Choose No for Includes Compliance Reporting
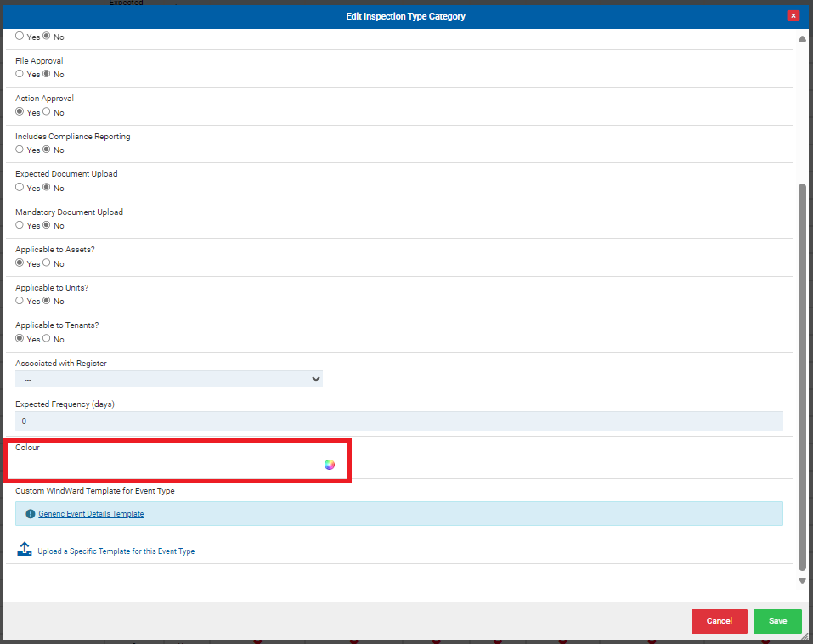Viewport: 813px width, 644px height. [x=47, y=150]
